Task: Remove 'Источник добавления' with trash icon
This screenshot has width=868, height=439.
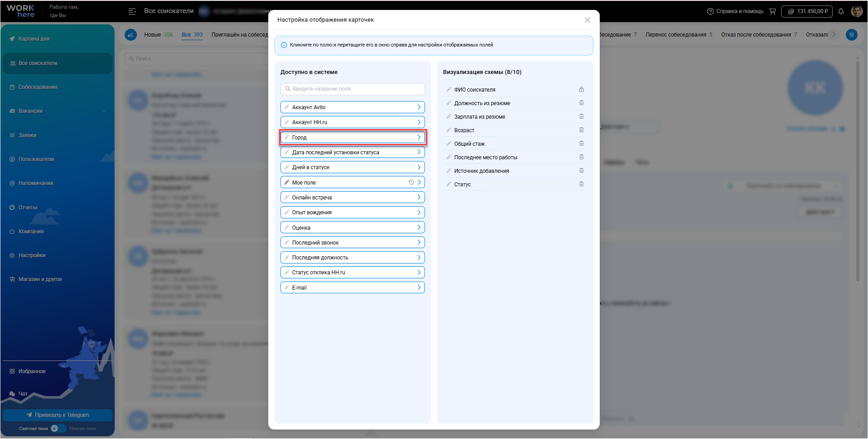Action: click(x=581, y=171)
